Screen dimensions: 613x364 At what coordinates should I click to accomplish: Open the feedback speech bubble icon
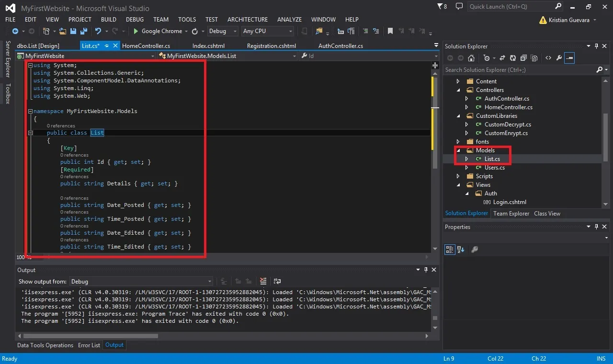[459, 7]
